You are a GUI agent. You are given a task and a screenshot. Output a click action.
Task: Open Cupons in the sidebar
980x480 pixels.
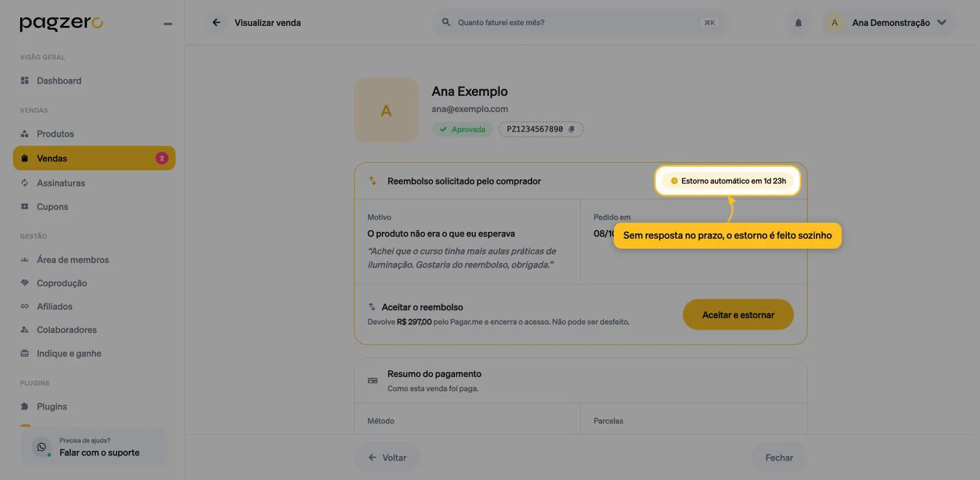pyautogui.click(x=94, y=207)
